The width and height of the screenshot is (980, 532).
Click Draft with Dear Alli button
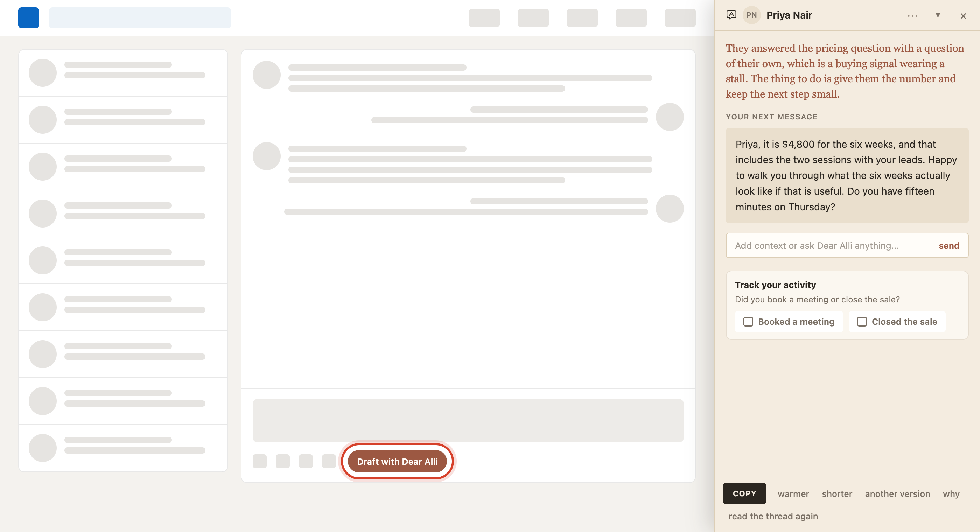[x=397, y=461]
